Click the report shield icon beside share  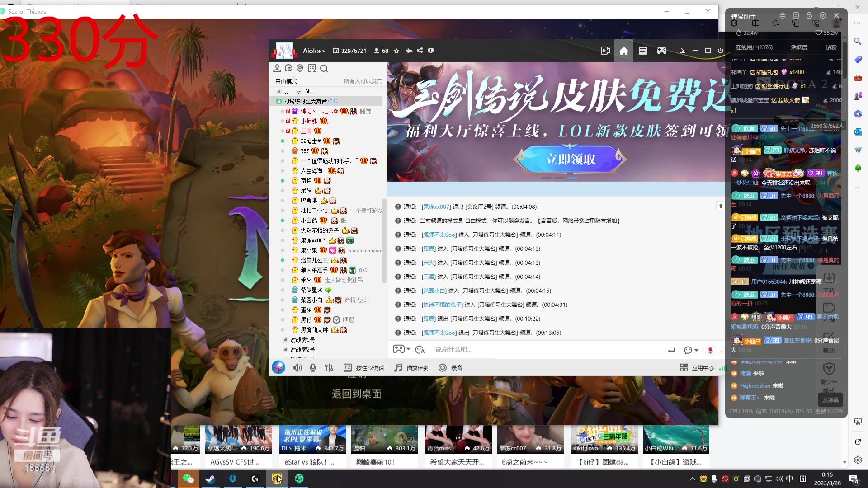(x=431, y=51)
